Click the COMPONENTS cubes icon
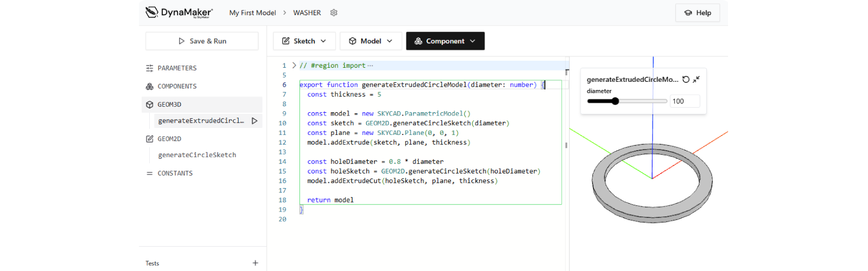Image resolution: width=868 pixels, height=271 pixels. 150,86
